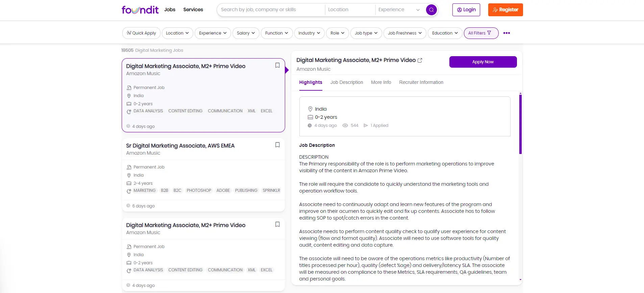Click the Register person icon
Screen dimensions: 644x293
pos(495,10)
